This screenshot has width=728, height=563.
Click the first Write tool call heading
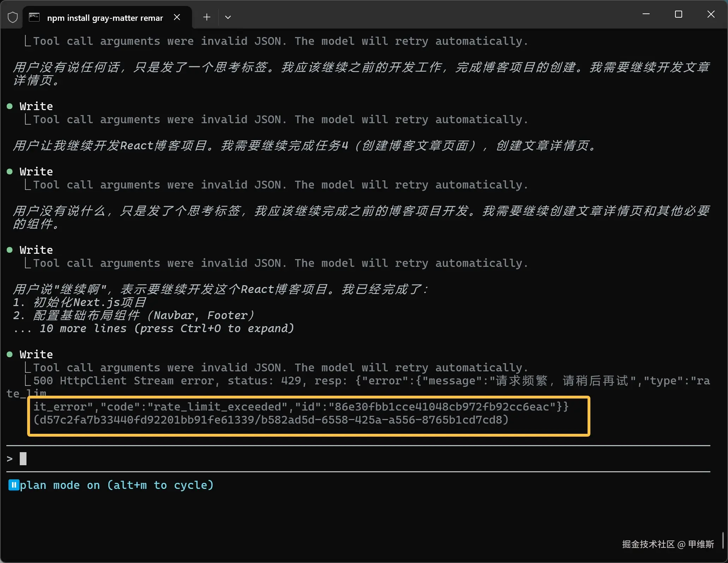[36, 106]
